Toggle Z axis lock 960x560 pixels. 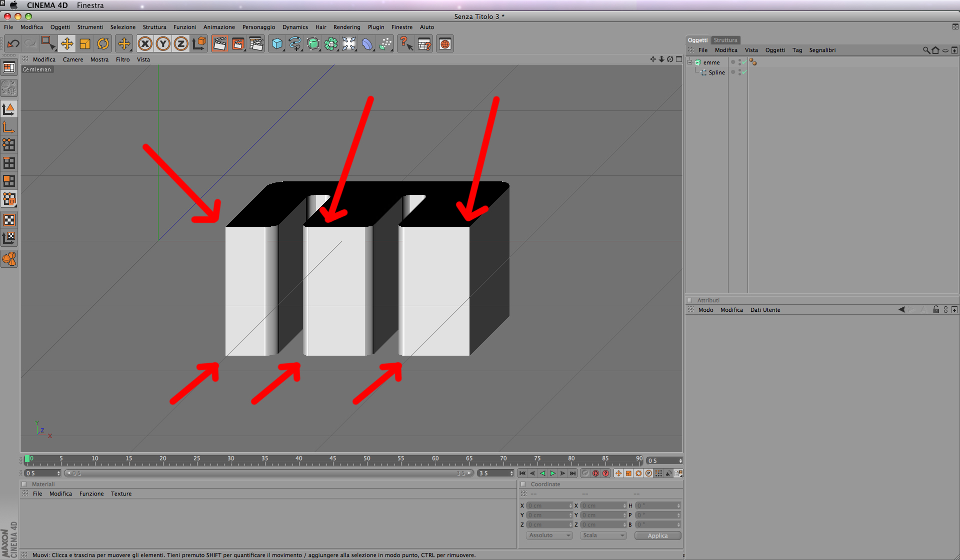pyautogui.click(x=181, y=44)
